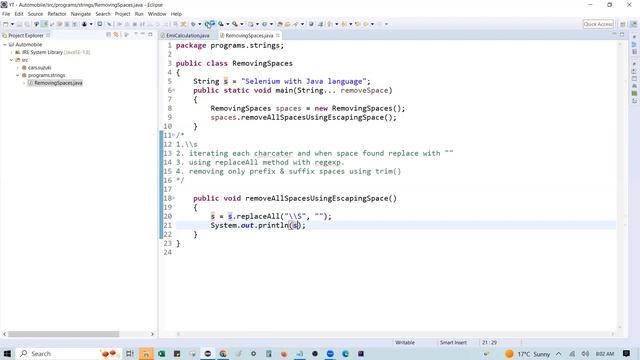Viewport: 640px width, 360px height.
Task: Click the Save toolbar icon
Action: click(19, 24)
